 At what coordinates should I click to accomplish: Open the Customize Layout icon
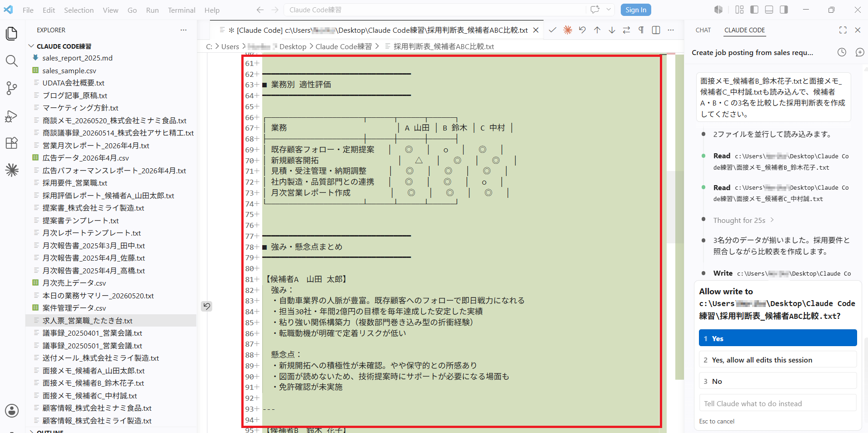[x=739, y=10]
